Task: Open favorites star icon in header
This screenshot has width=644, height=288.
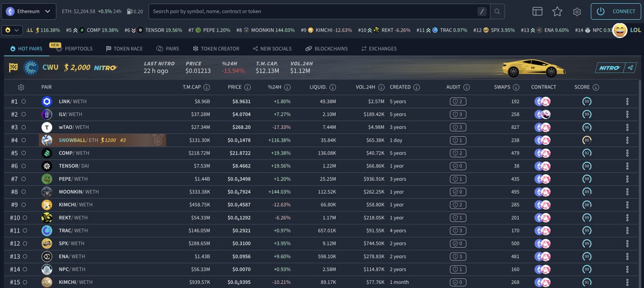Action: [x=557, y=11]
